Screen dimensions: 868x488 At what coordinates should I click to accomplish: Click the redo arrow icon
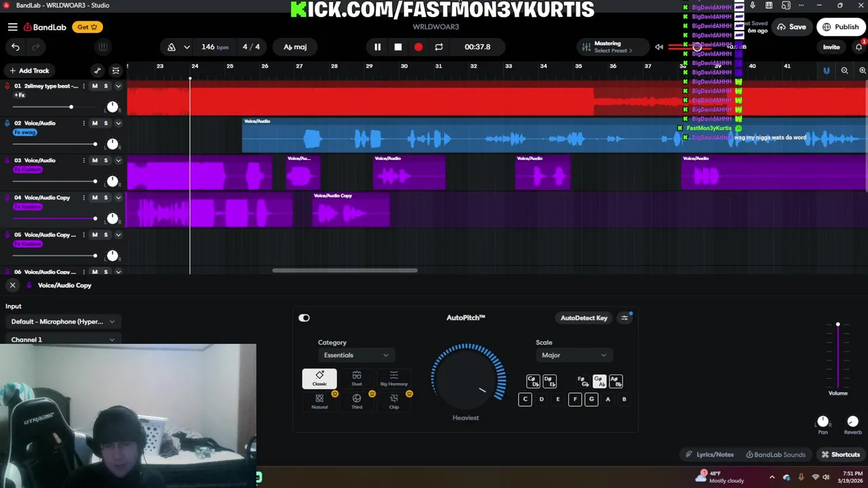[36, 47]
